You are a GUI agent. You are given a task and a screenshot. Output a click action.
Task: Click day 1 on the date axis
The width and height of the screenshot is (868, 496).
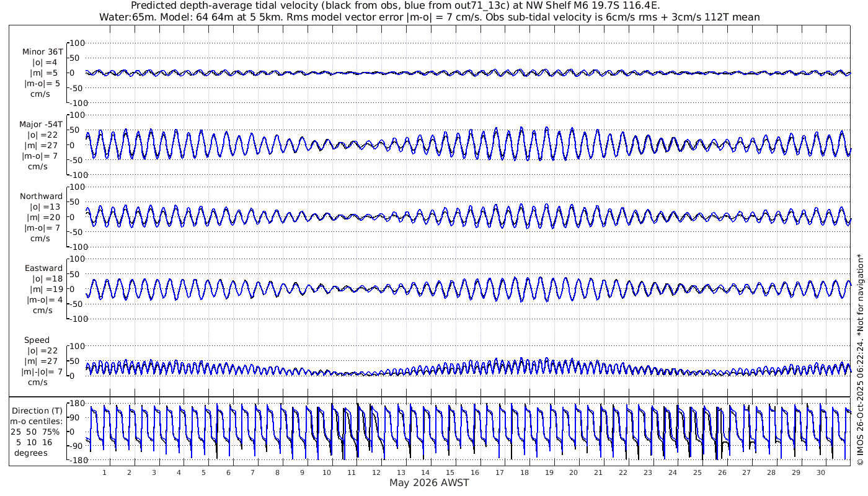point(104,472)
